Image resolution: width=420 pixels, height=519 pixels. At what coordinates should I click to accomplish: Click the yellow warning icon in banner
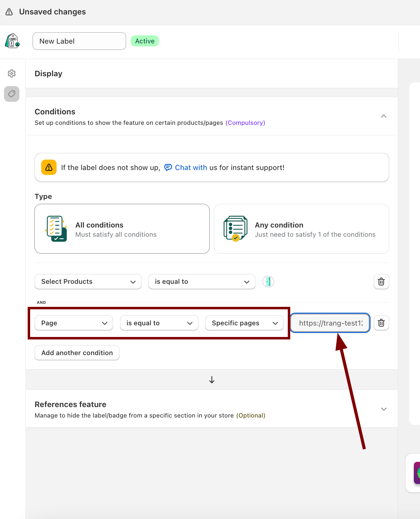[49, 167]
